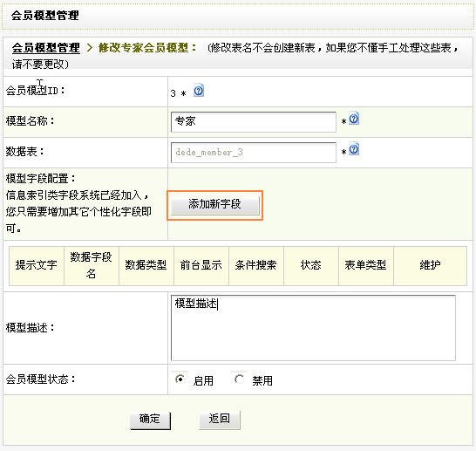
Task: Open the 会员模型管理 breadcrumb link
Action: pos(46,48)
